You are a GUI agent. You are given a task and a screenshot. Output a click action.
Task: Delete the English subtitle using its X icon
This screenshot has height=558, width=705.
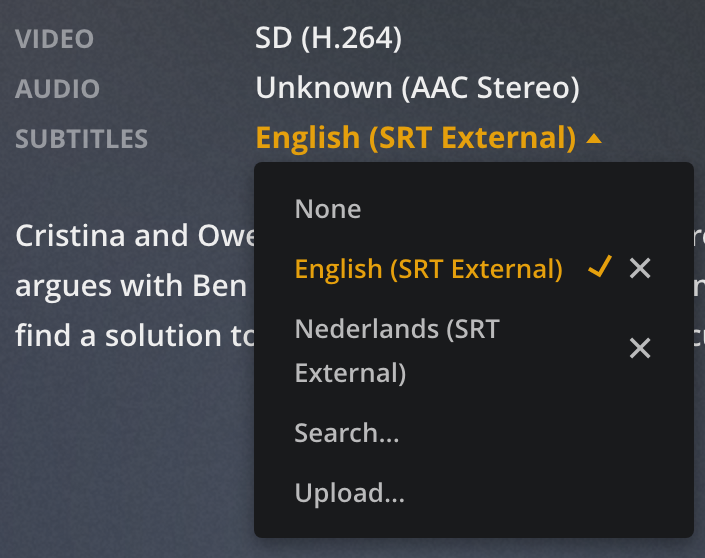click(640, 268)
